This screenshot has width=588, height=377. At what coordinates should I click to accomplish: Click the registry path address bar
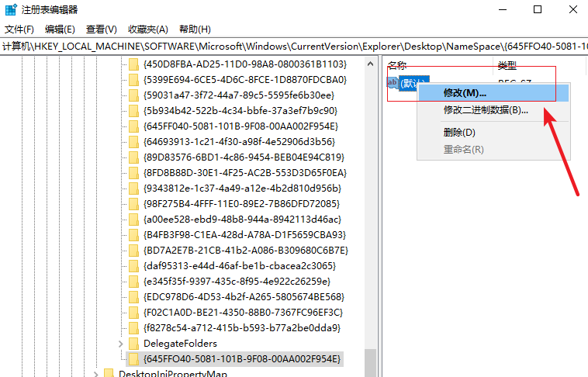click(294, 47)
